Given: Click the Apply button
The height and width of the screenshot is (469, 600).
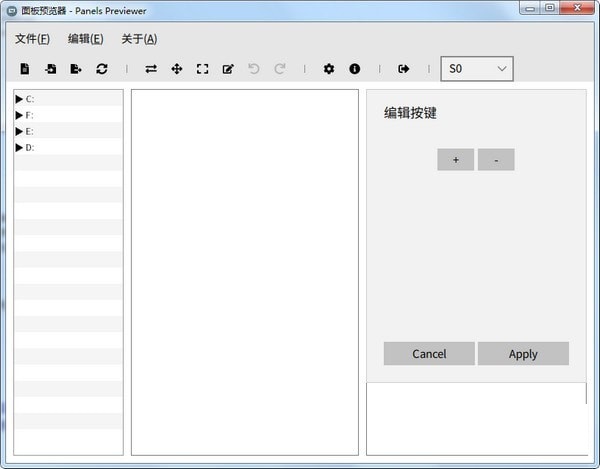Looking at the screenshot, I should [523, 354].
